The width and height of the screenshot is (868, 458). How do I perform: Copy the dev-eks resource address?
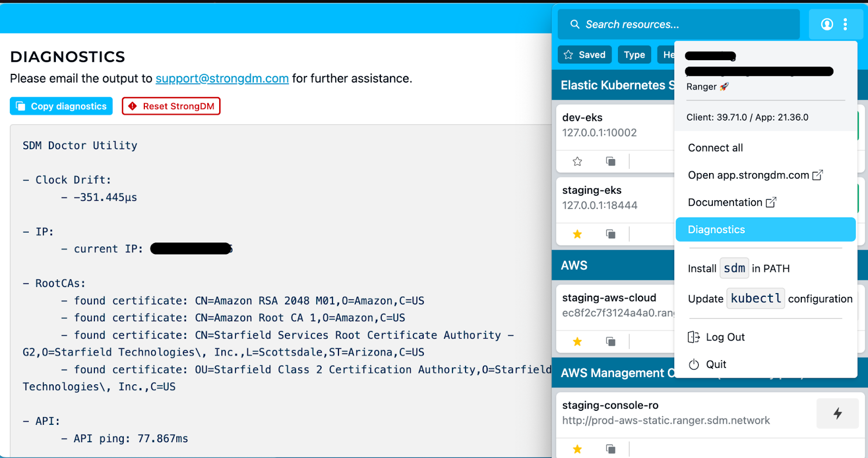coord(610,161)
